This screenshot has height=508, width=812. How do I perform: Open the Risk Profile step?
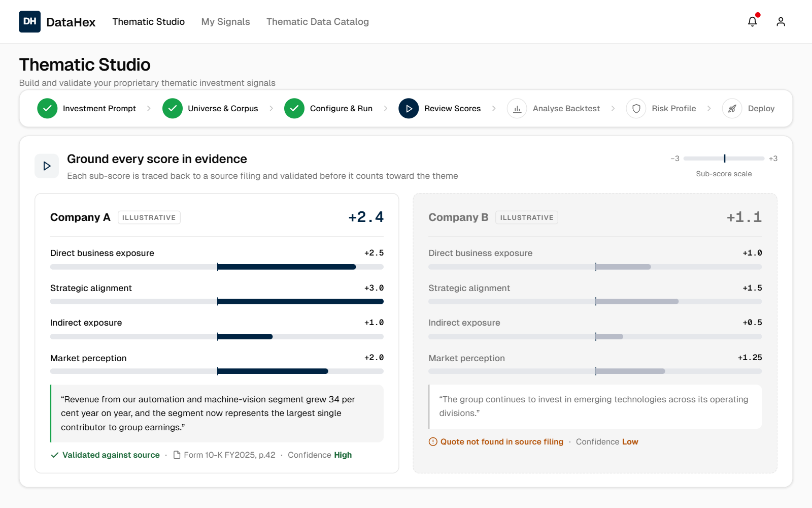click(674, 108)
